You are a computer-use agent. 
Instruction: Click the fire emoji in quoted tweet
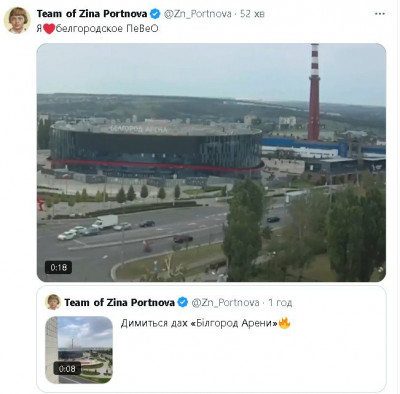284,323
